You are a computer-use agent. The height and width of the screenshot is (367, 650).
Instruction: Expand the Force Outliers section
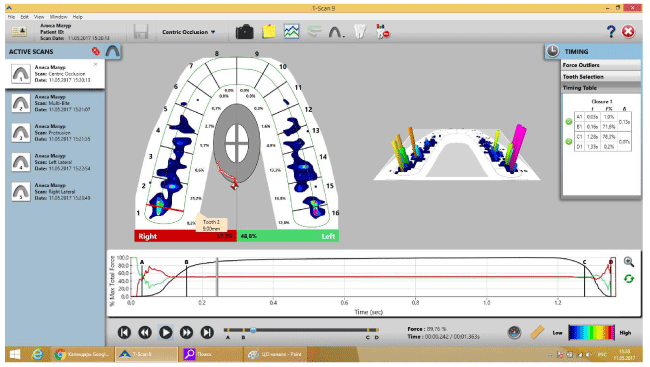(601, 65)
